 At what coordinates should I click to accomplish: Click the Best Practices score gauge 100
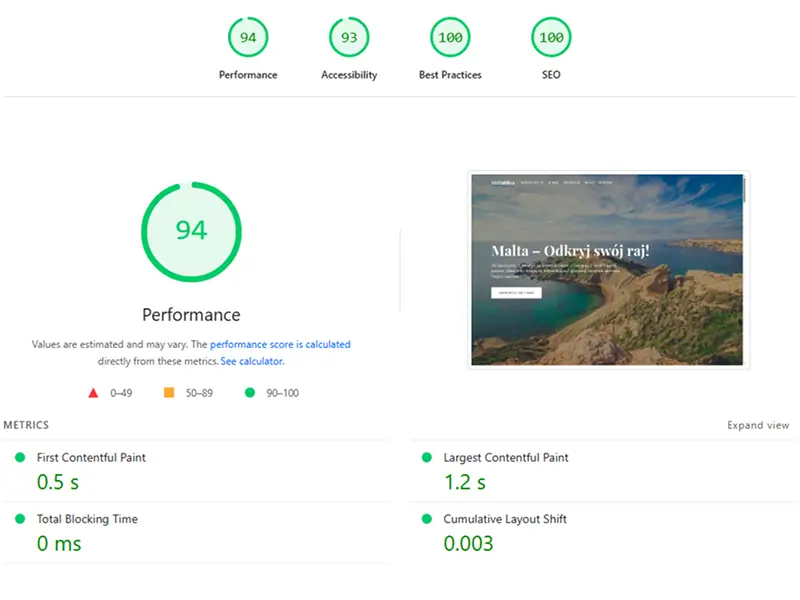(x=450, y=38)
